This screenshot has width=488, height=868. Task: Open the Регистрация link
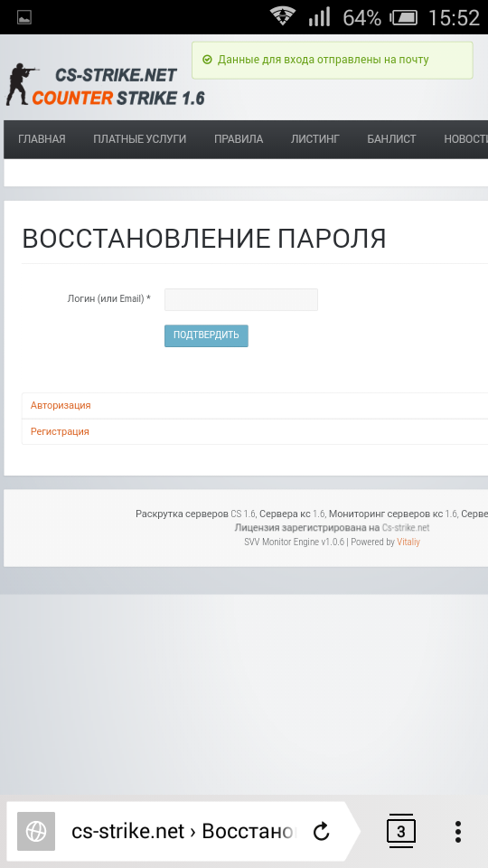60,431
